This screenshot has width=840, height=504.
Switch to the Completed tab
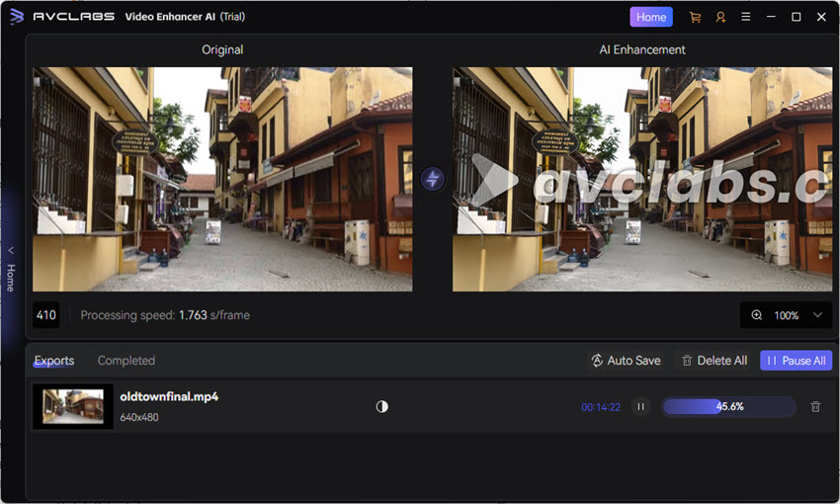(126, 361)
